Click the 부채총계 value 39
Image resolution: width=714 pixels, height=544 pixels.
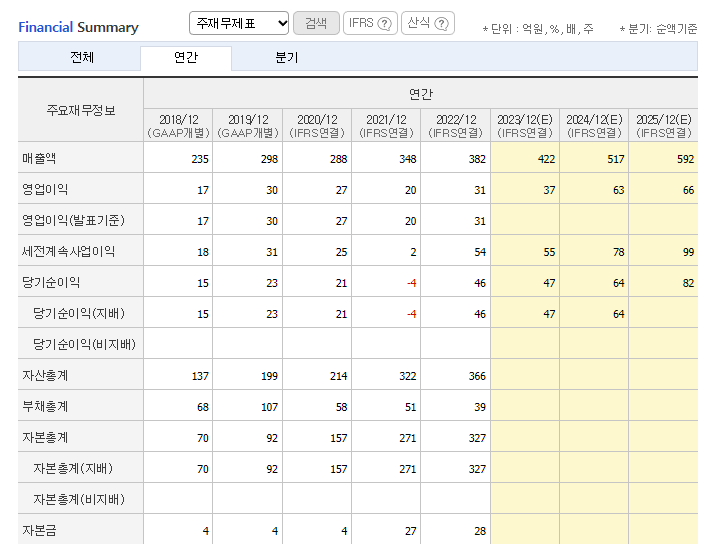tap(480, 407)
